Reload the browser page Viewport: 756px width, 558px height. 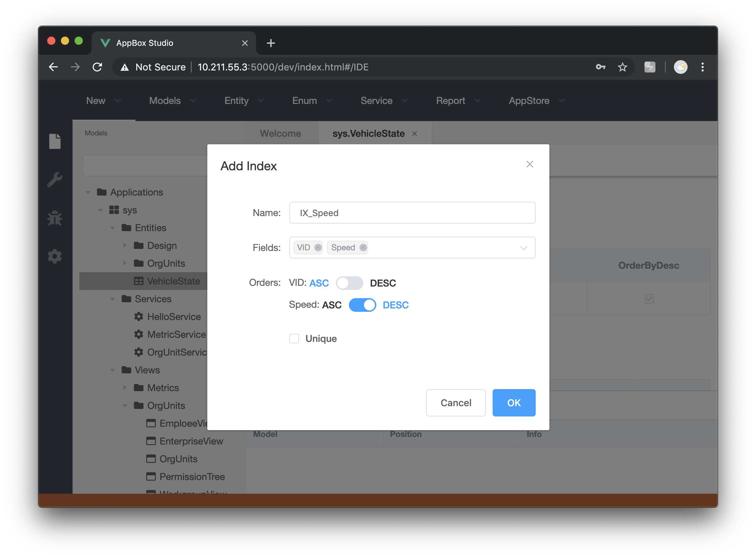(97, 67)
